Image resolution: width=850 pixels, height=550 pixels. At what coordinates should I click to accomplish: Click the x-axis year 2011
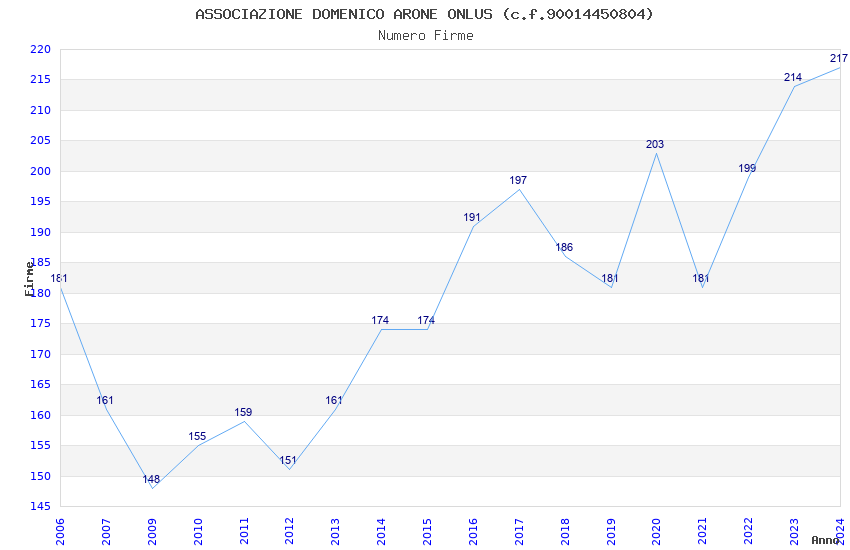pos(244,532)
